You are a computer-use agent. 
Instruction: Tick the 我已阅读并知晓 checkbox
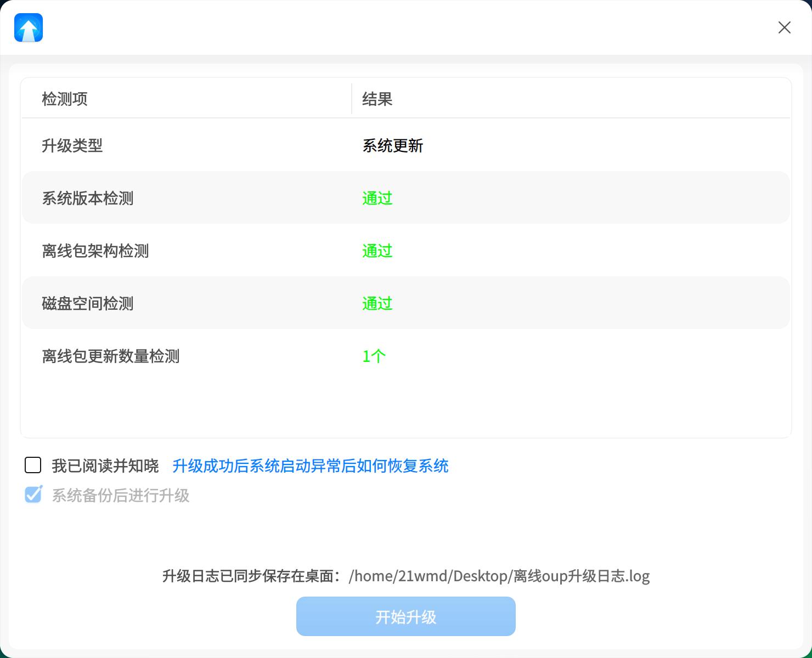(x=33, y=466)
